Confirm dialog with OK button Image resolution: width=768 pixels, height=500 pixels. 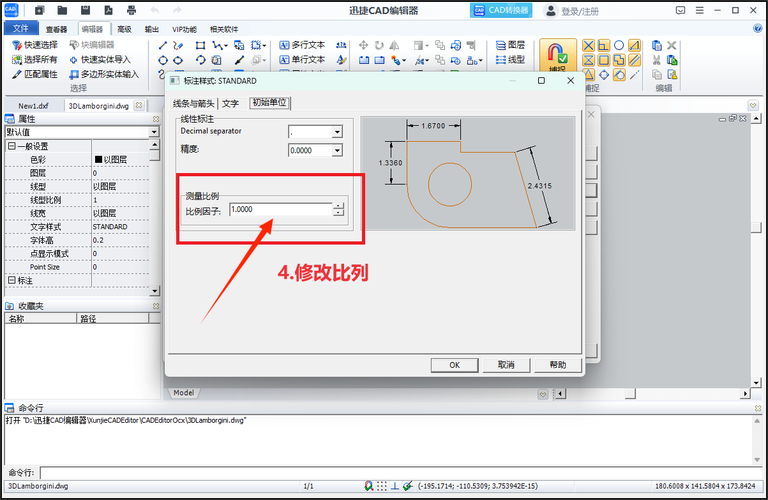coord(455,365)
